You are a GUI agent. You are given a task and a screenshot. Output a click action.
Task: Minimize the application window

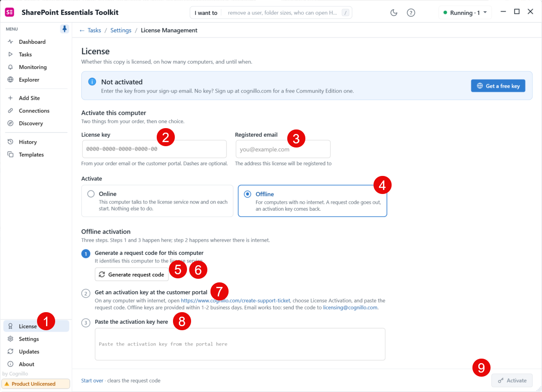click(x=504, y=12)
